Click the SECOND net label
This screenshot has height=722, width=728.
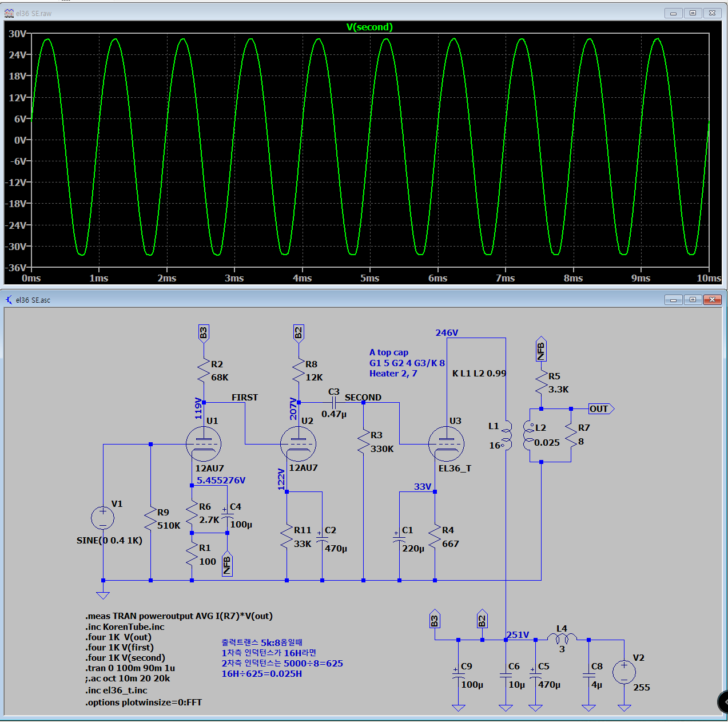pos(363,397)
